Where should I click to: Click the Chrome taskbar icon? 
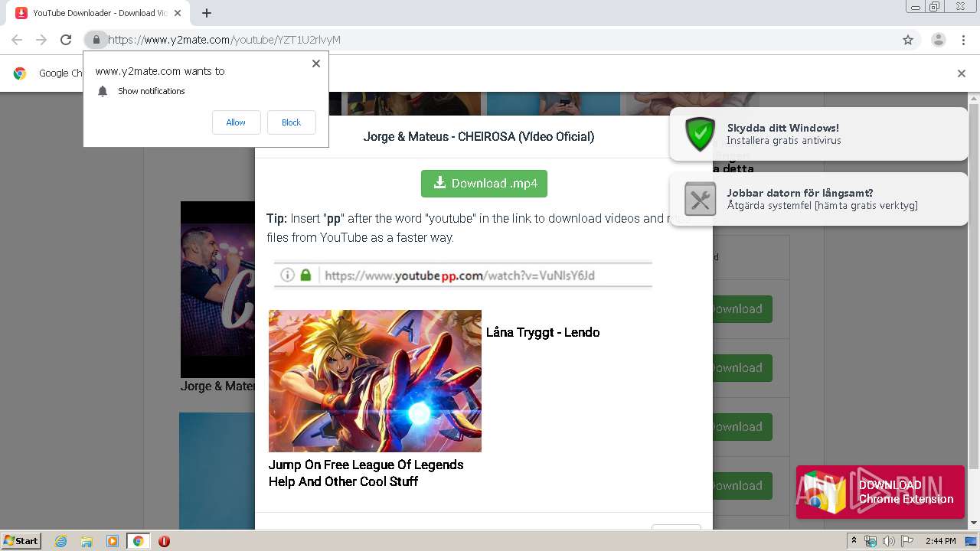[x=139, y=541]
